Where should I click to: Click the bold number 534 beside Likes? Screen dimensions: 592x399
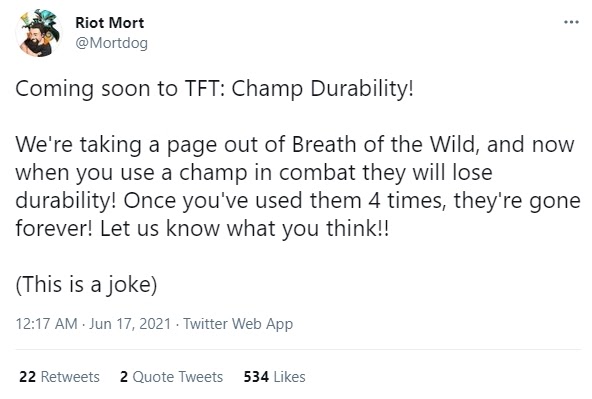click(x=256, y=377)
